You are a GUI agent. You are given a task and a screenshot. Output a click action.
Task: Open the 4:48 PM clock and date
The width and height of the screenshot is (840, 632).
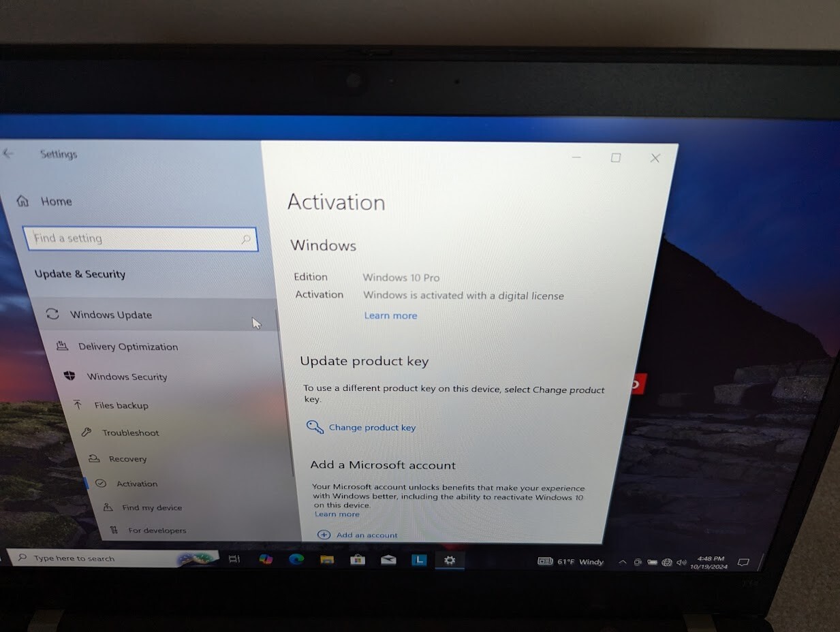pyautogui.click(x=709, y=563)
